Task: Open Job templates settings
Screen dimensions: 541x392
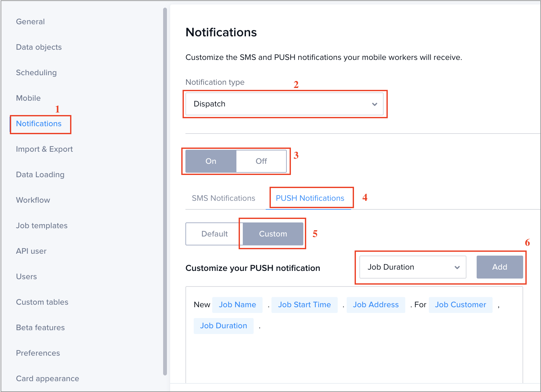Action: (x=42, y=225)
